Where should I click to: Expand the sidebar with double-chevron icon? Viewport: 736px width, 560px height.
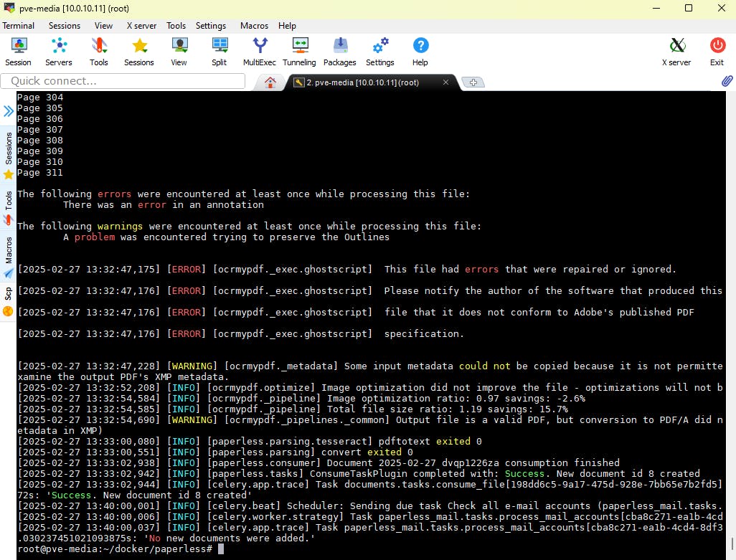point(8,111)
